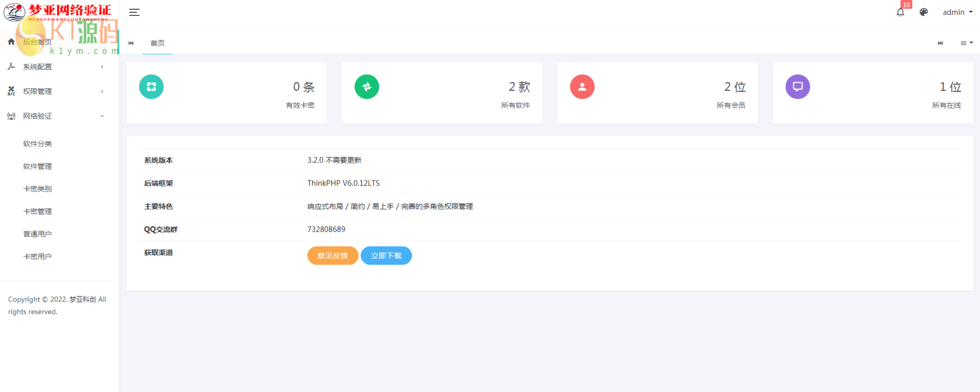The image size is (980, 392).
Task: Open 卡密类别 in the sidebar
Action: (38, 189)
